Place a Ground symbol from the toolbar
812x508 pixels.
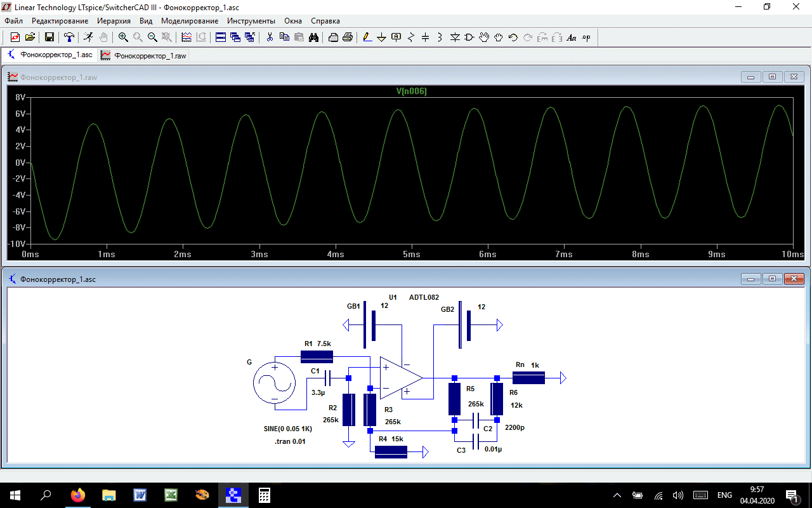click(x=382, y=37)
